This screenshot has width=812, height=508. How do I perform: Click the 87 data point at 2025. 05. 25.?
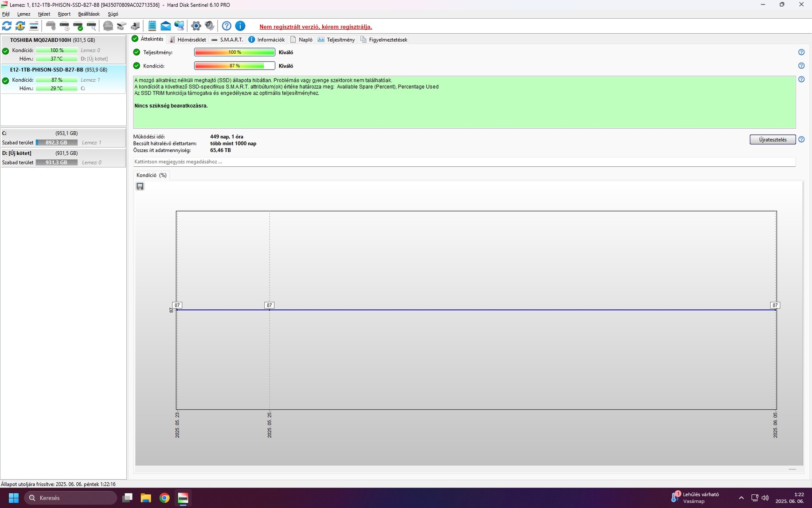[269, 305]
